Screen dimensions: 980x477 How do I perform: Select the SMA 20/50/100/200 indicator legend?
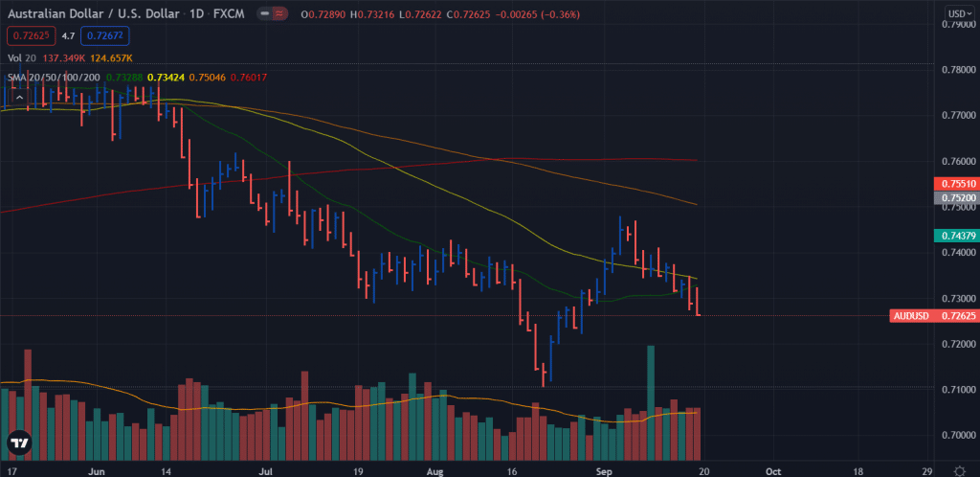(x=55, y=78)
